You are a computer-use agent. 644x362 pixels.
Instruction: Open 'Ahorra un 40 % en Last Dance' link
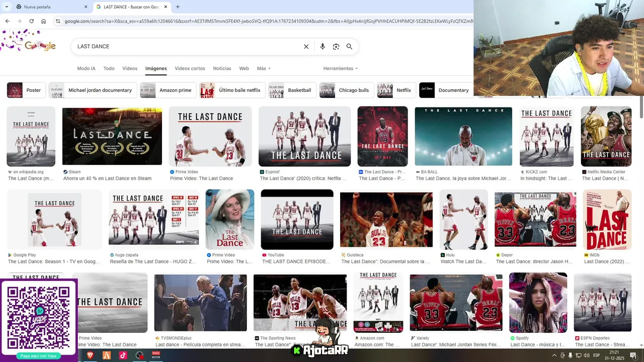pos(107,178)
